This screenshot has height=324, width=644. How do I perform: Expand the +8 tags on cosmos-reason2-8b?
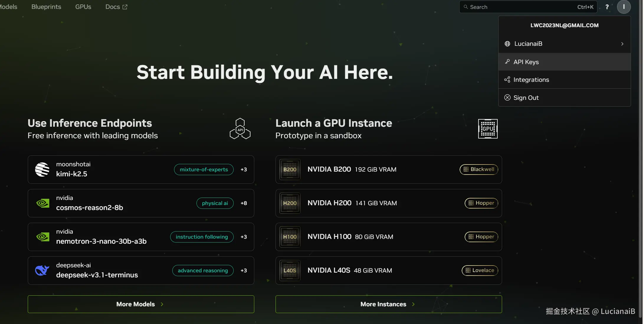[244, 203]
